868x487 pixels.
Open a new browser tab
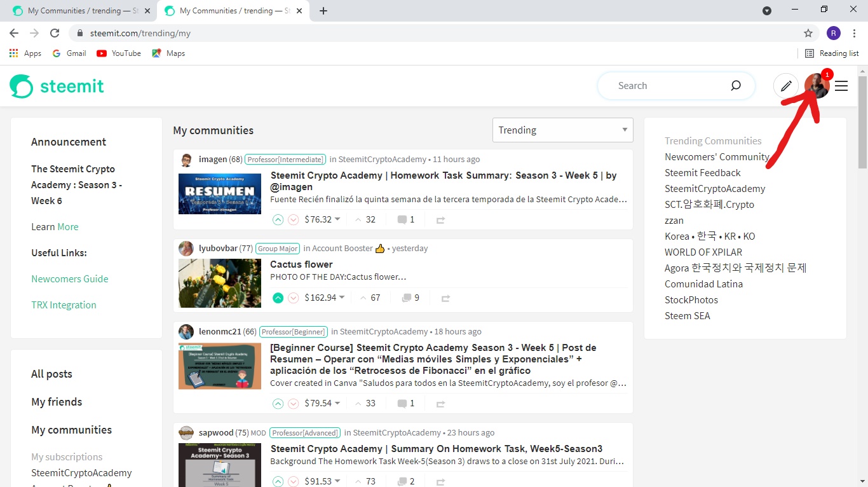point(323,11)
